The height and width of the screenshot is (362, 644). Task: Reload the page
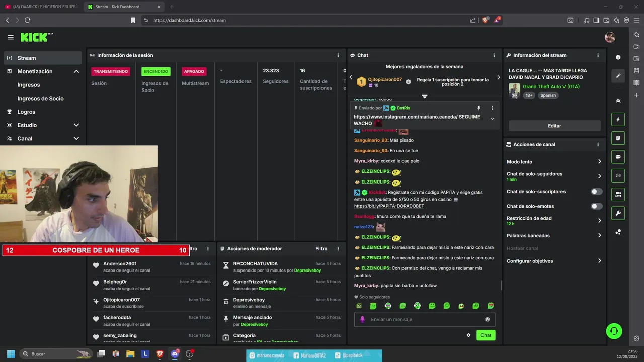click(x=27, y=20)
